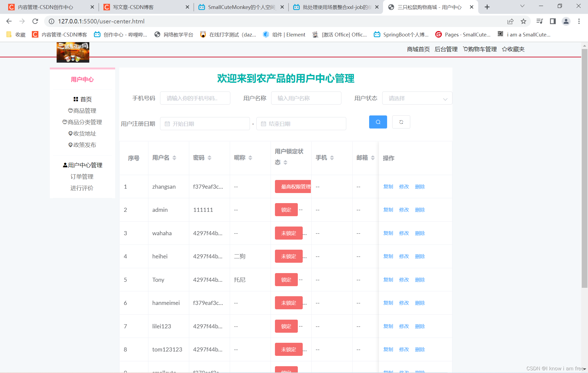Open 创作中心 - 哔哩哔哩 bookmark
Viewport: 588px width, 373px height.
pyautogui.click(x=120, y=35)
